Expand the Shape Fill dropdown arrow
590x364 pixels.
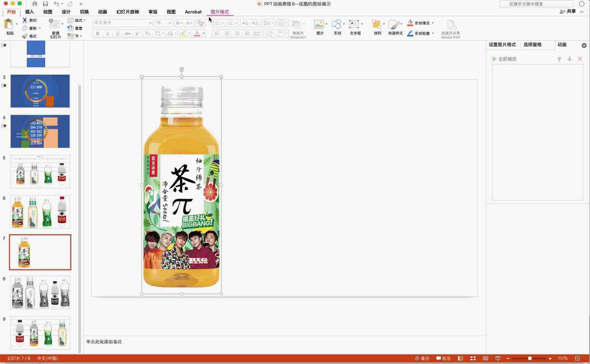[433, 23]
